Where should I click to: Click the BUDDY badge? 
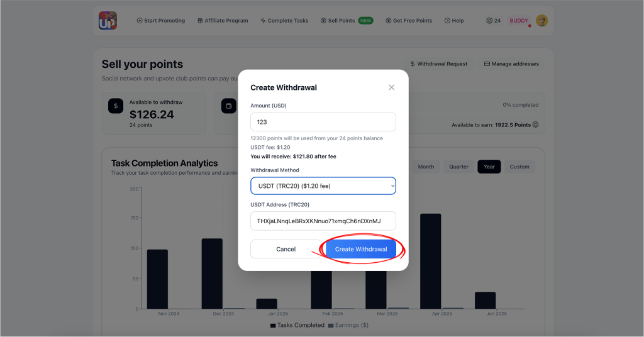519,21
